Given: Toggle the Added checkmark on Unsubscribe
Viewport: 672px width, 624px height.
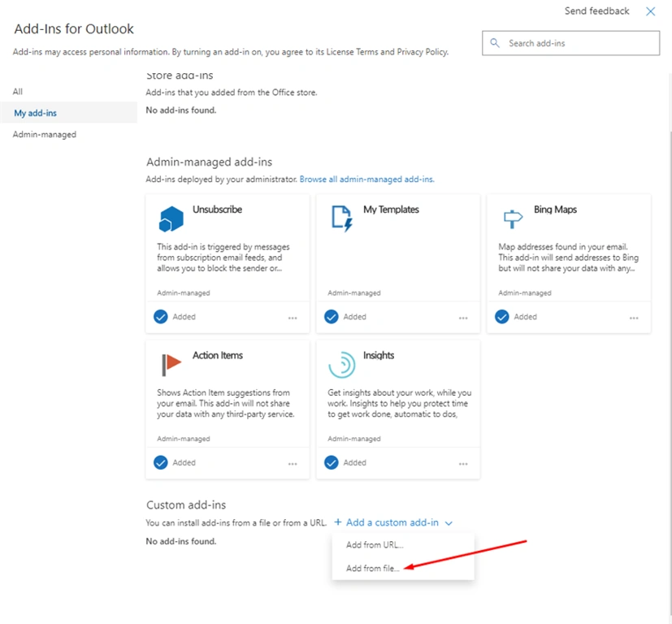Looking at the screenshot, I should (x=161, y=317).
